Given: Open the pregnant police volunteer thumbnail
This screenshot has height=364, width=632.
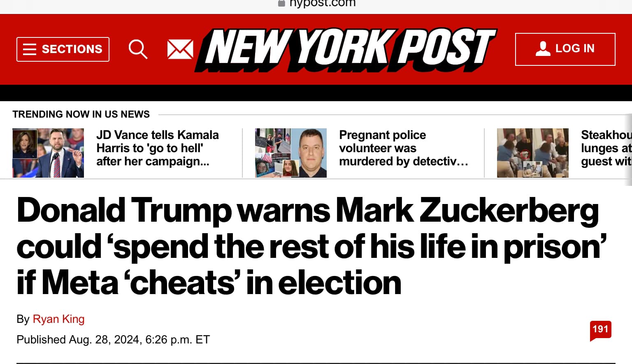Looking at the screenshot, I should click(x=291, y=153).
